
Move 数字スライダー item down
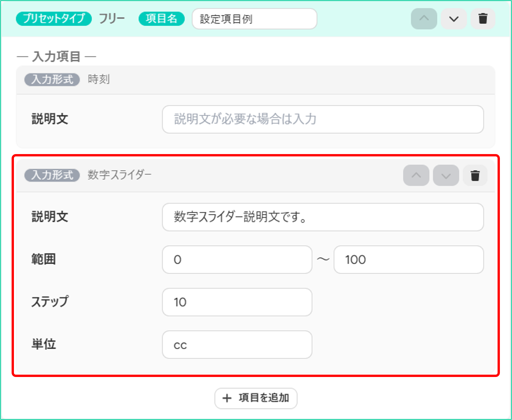click(446, 175)
